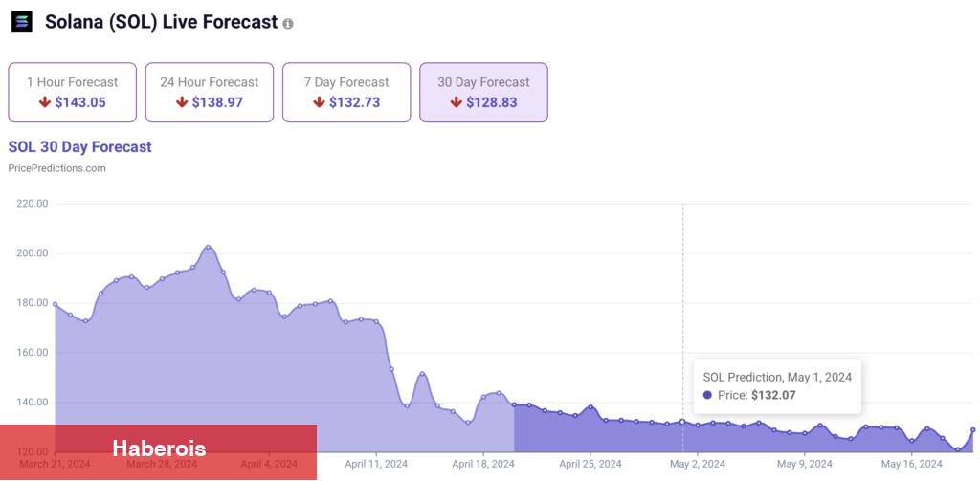Click the May 9, 2024 axis label
Image resolution: width=980 pixels, height=481 pixels.
click(x=804, y=464)
